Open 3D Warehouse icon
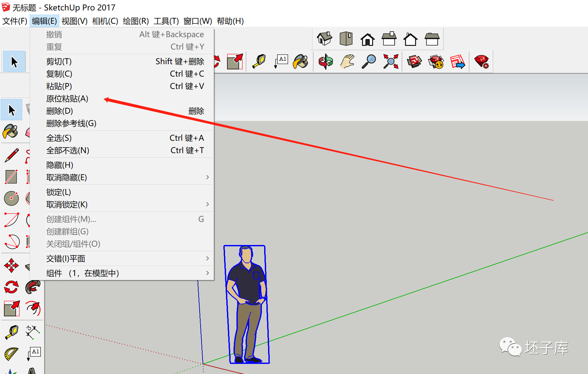 tap(414, 62)
